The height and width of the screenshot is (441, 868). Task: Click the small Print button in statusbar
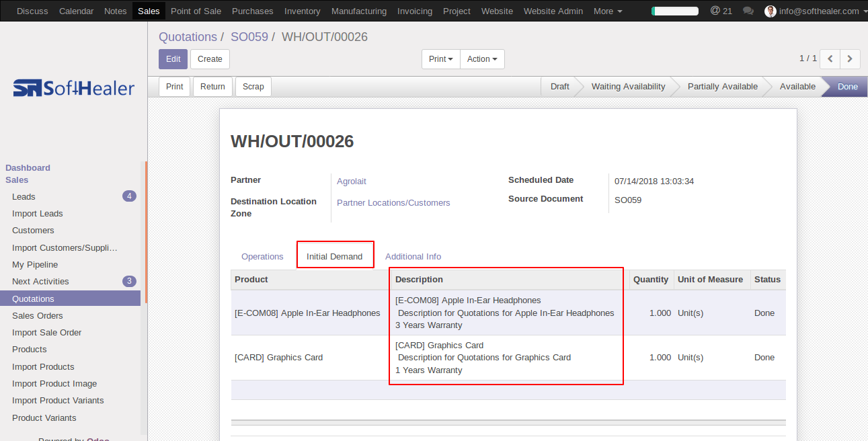175,87
